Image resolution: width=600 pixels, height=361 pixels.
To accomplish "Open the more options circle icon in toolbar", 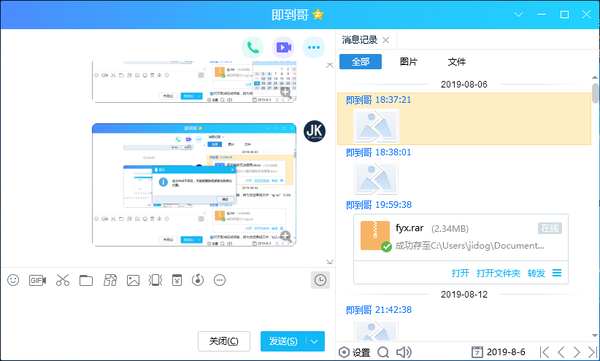I will tap(220, 280).
